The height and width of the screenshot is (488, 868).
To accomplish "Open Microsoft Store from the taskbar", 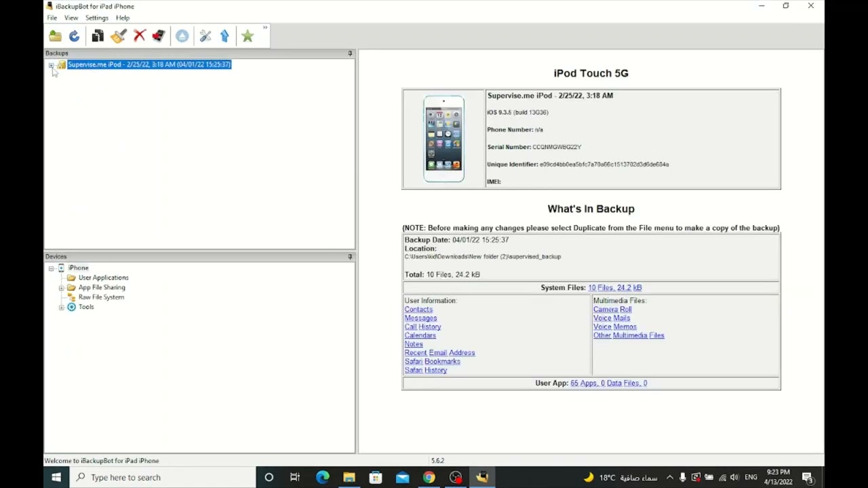I will click(x=376, y=477).
